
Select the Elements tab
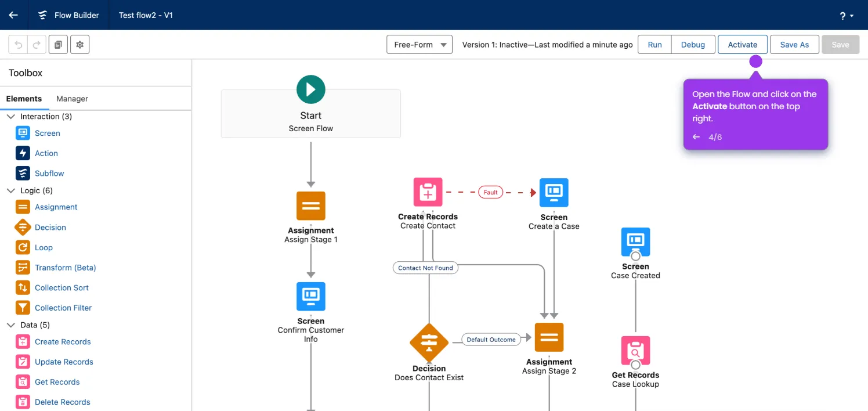25,99
